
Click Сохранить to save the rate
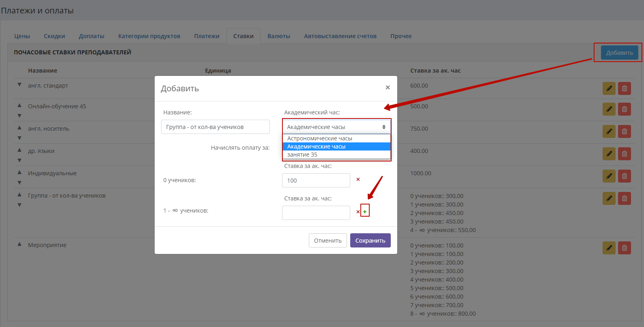coord(370,241)
